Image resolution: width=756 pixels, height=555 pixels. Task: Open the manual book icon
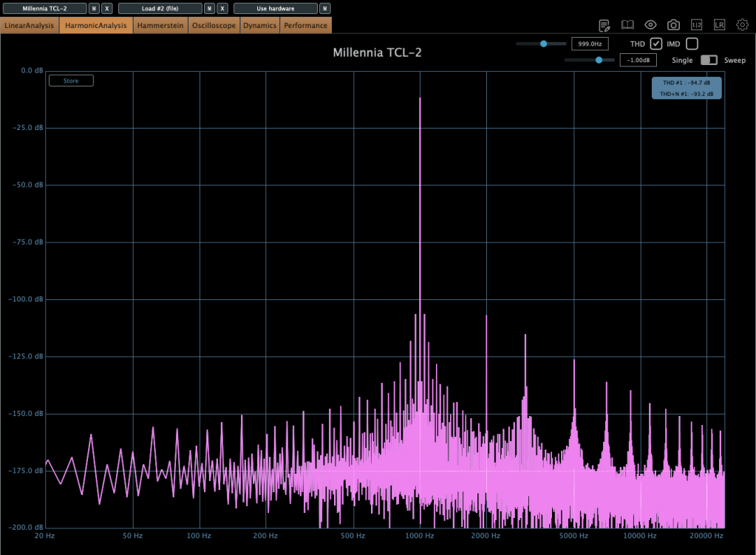pyautogui.click(x=627, y=25)
